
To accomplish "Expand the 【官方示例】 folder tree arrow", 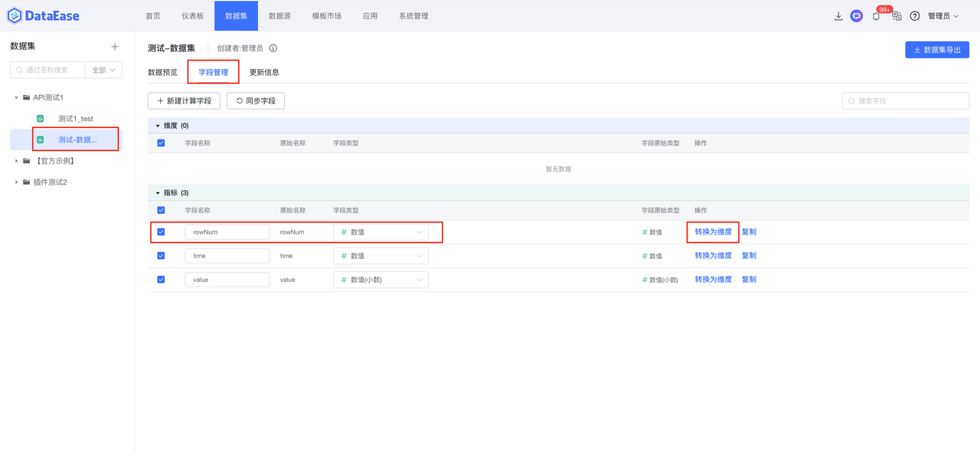I will pyautogui.click(x=16, y=160).
